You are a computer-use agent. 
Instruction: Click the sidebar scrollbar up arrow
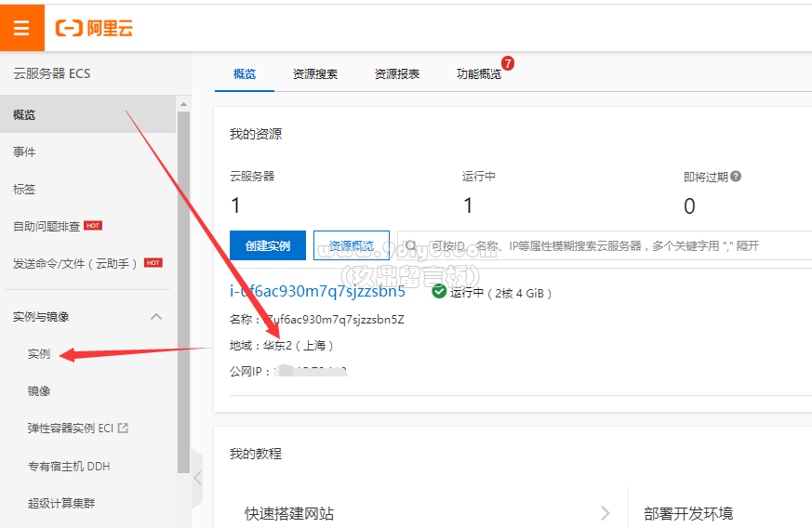tap(183, 104)
